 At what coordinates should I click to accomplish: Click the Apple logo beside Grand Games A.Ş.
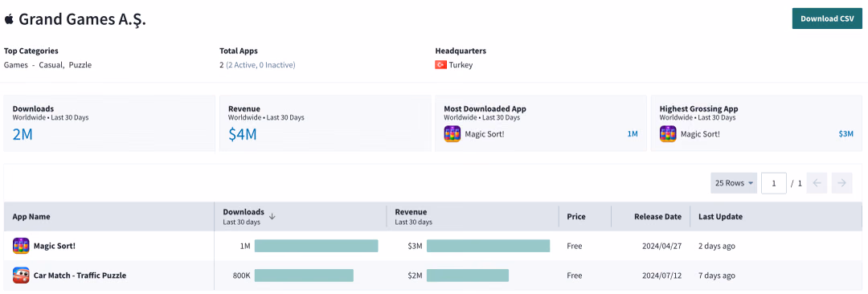(x=9, y=19)
